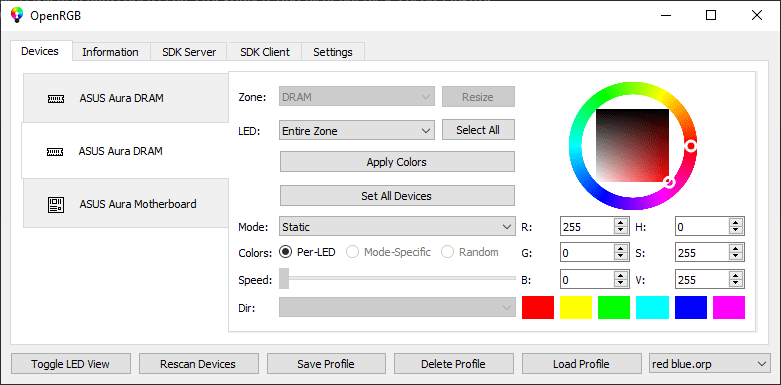Open the Information tab
Image resolution: width=781 pixels, height=385 pixels.
[x=110, y=52]
